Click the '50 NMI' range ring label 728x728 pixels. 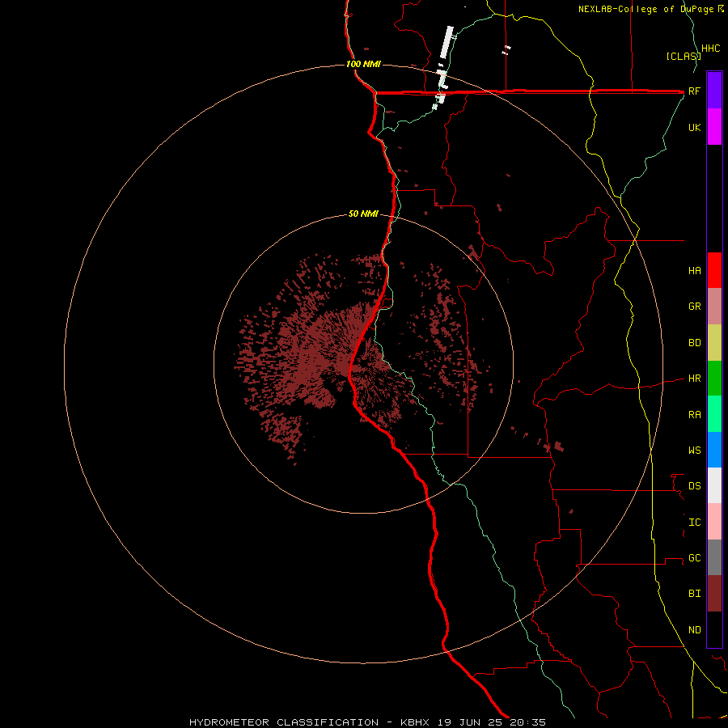tap(363, 214)
